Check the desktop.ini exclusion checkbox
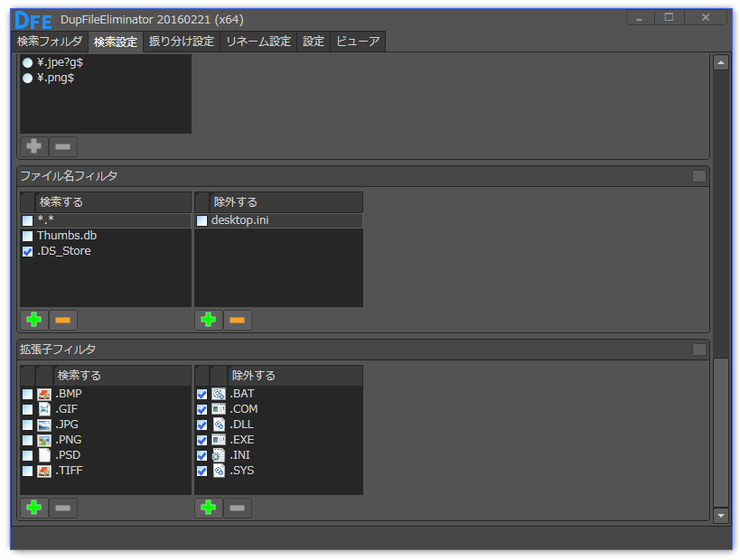The width and height of the screenshot is (740, 560). pos(202,220)
